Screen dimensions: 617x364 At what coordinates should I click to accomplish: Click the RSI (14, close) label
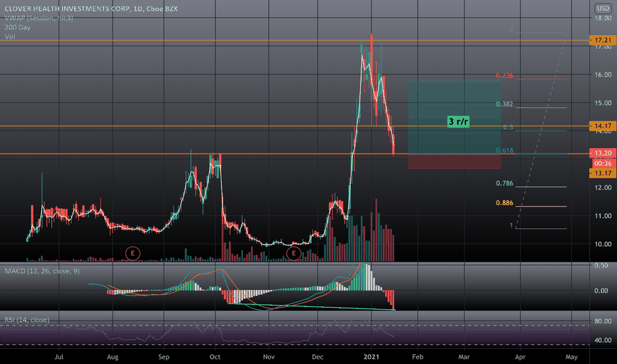(x=27, y=320)
